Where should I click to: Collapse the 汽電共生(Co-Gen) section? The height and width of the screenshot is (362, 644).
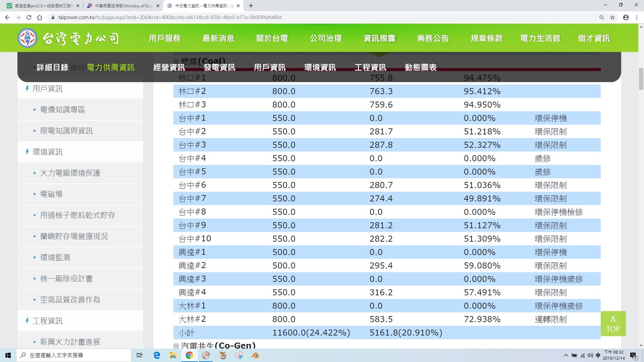(x=176, y=346)
